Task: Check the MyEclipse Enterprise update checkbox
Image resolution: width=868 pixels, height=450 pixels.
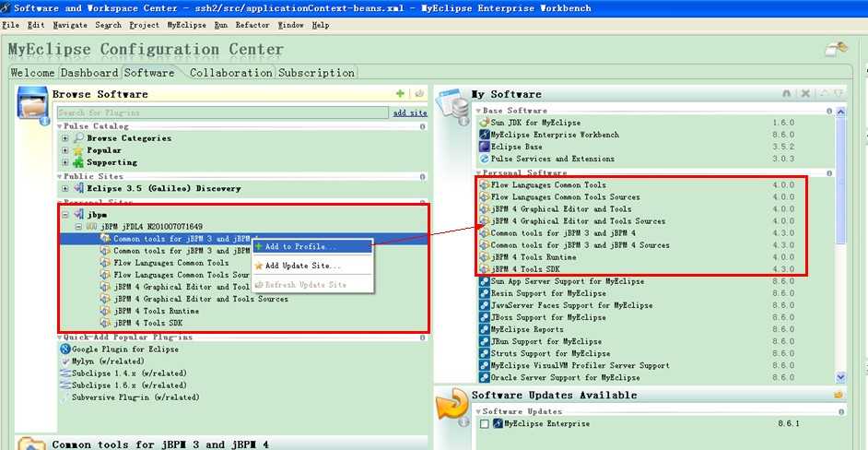Action: coord(485,424)
